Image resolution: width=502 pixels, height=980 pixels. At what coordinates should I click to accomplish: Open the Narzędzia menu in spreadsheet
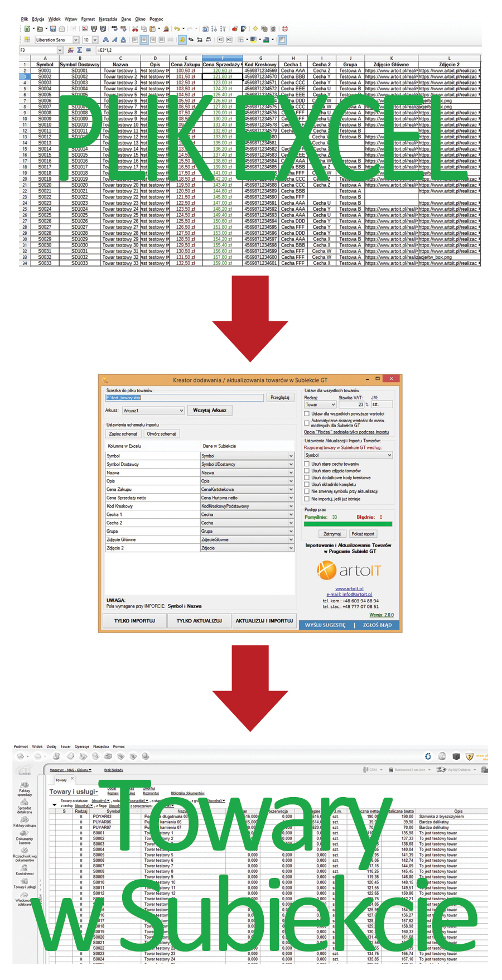(108, 19)
